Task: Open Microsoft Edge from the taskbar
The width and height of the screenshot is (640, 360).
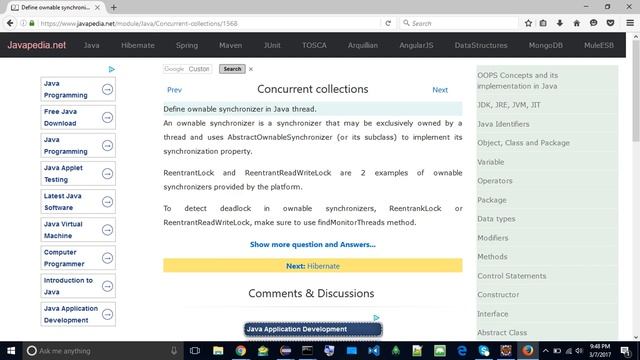Action: [462, 351]
